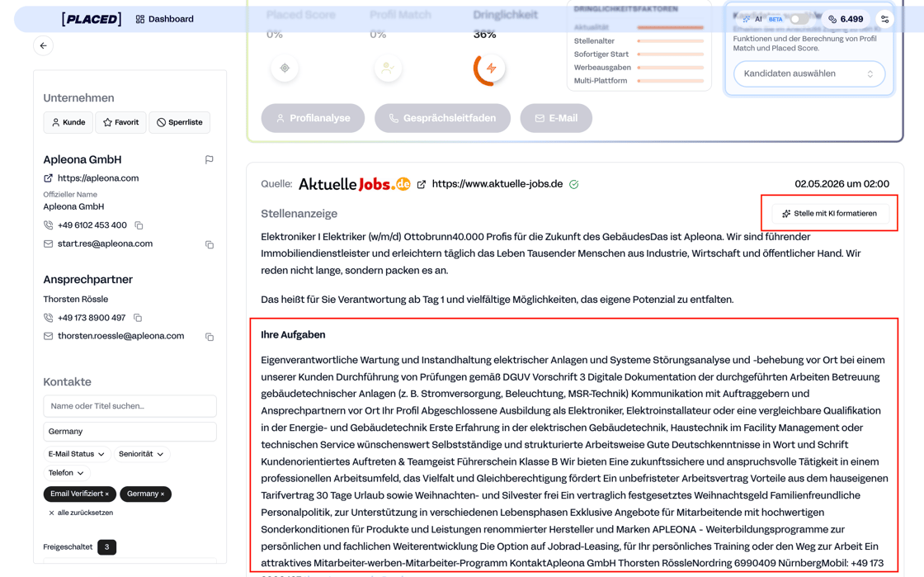Click Stelle mit KI formatieren

pyautogui.click(x=829, y=213)
